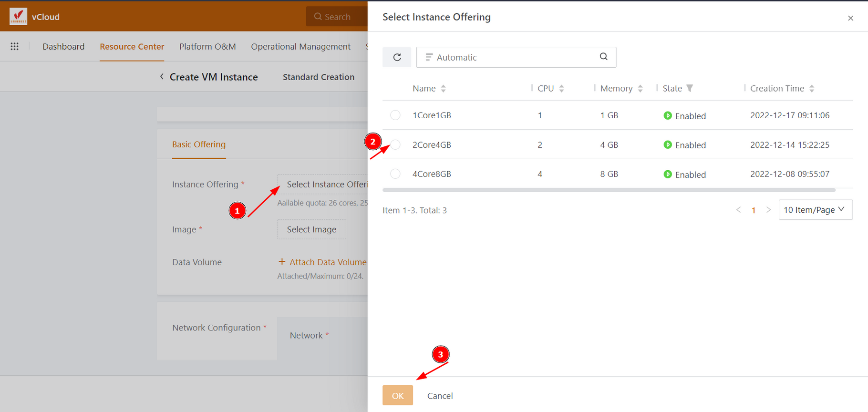Sort offerings by Name column

click(x=443, y=89)
